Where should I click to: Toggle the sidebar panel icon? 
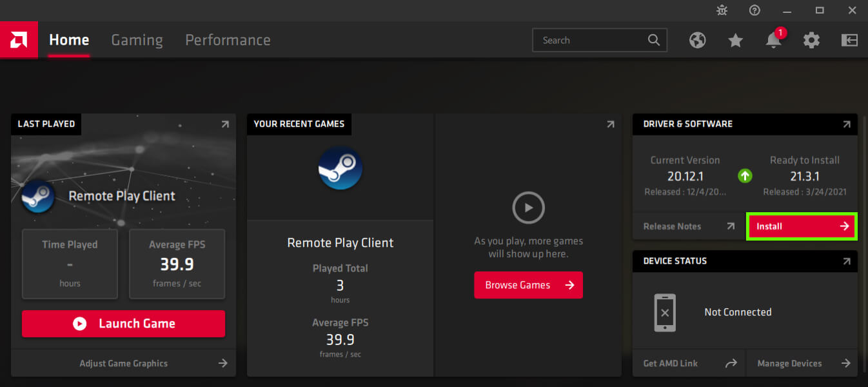pyautogui.click(x=849, y=40)
